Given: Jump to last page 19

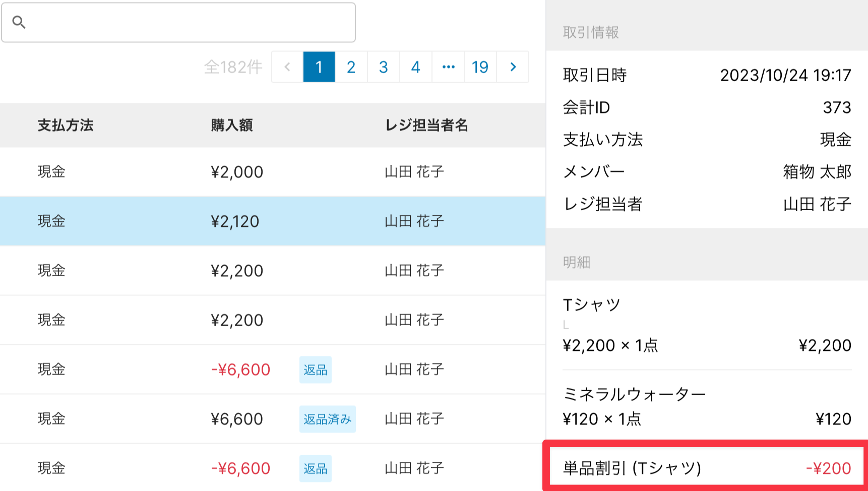Looking at the screenshot, I should coord(480,67).
